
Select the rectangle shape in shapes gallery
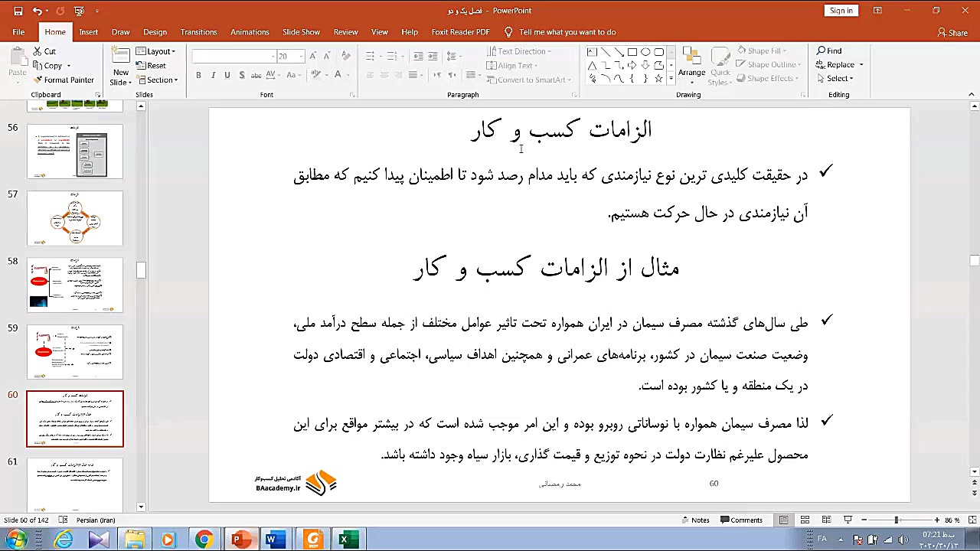click(x=632, y=52)
